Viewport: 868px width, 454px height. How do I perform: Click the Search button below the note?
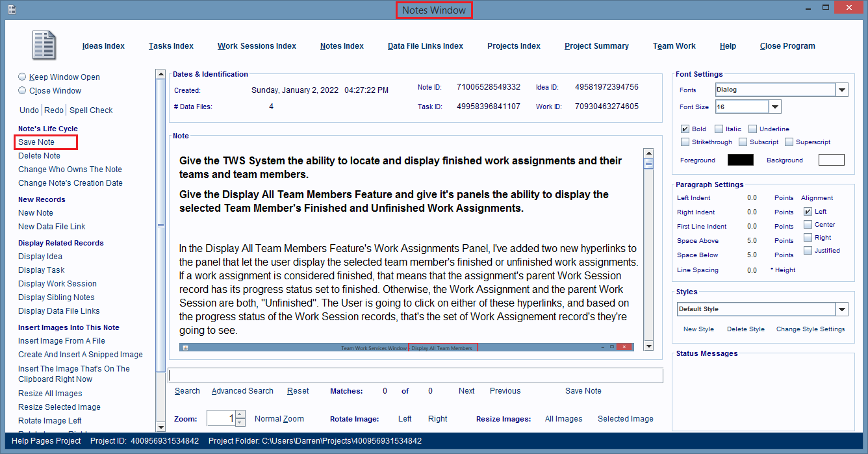coord(187,391)
